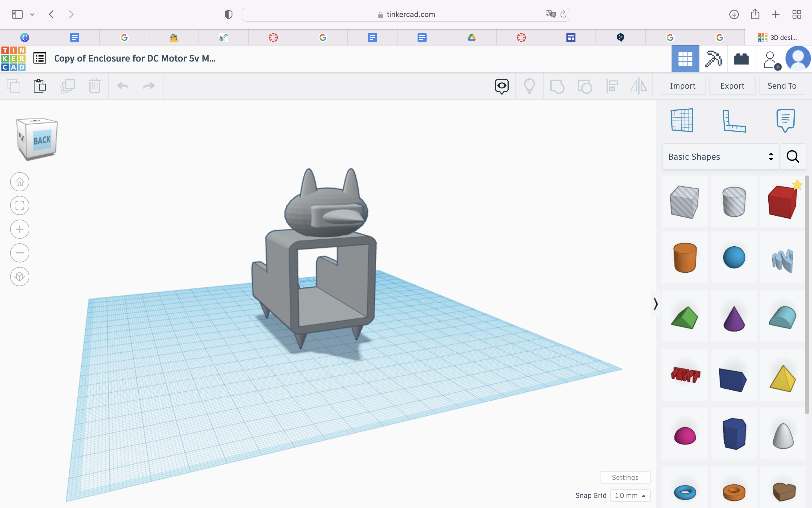Open workplane Settings button

[625, 478]
